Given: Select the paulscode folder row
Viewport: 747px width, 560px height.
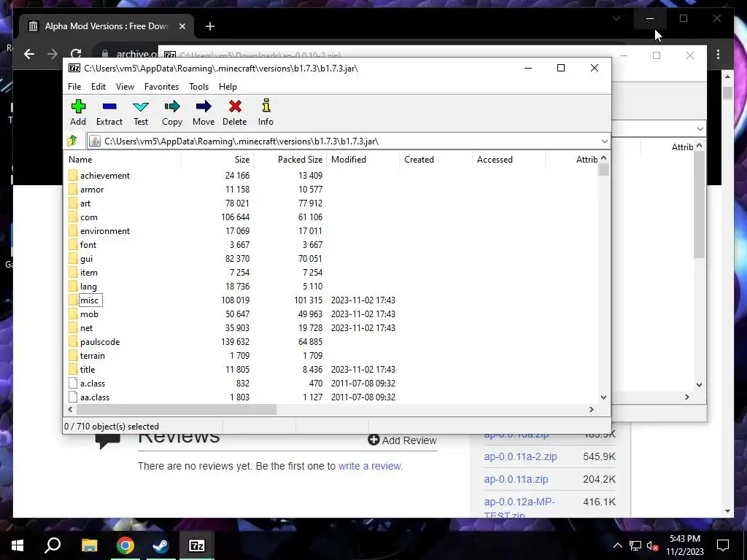Looking at the screenshot, I should click(330, 341).
